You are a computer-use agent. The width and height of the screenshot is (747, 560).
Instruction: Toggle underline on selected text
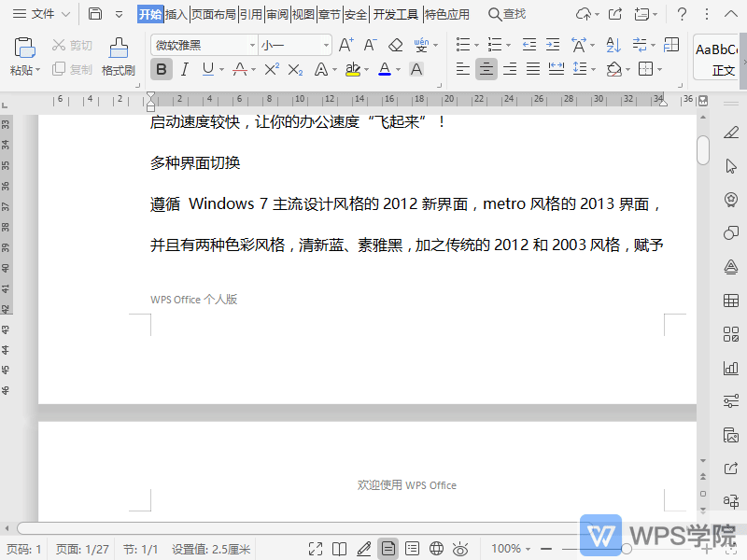[x=207, y=68]
